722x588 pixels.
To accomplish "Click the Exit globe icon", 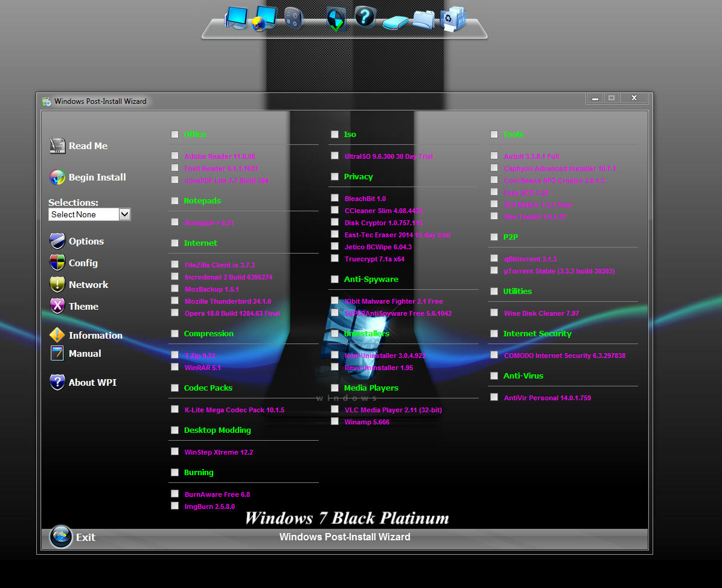I will (61, 537).
